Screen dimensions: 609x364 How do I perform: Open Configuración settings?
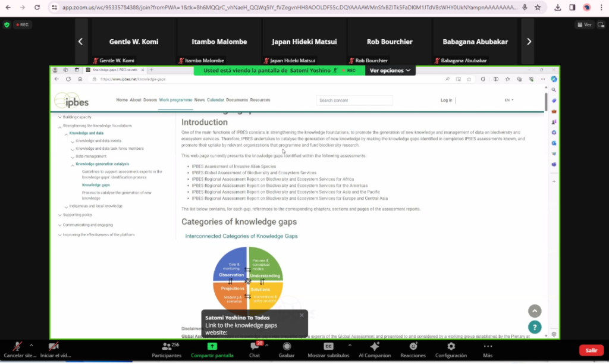click(451, 347)
